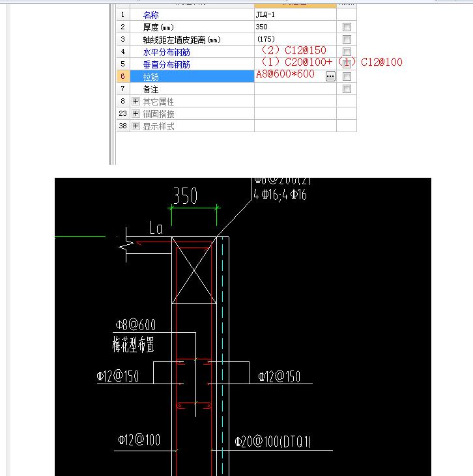Click the A8@600*600 tie bar value
The width and height of the screenshot is (473, 476).
tap(285, 74)
